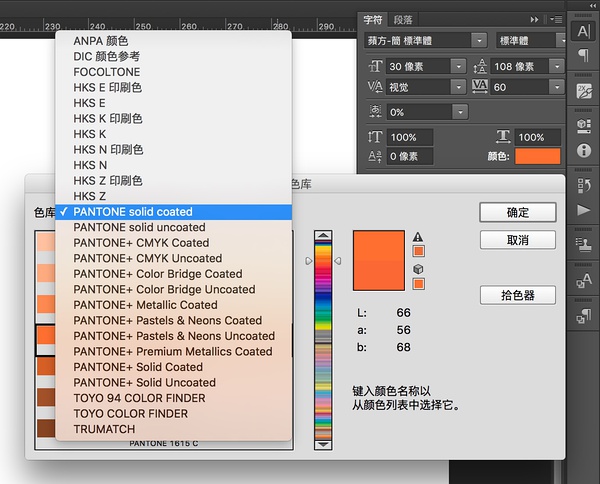Choose PANTONE+ Pastels & Neons Uncoated

pos(174,336)
